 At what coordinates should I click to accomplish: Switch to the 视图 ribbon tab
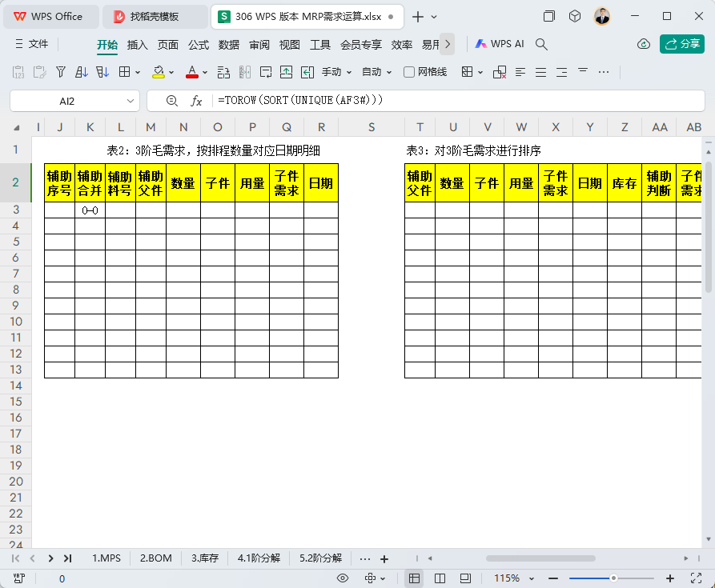[x=290, y=45]
